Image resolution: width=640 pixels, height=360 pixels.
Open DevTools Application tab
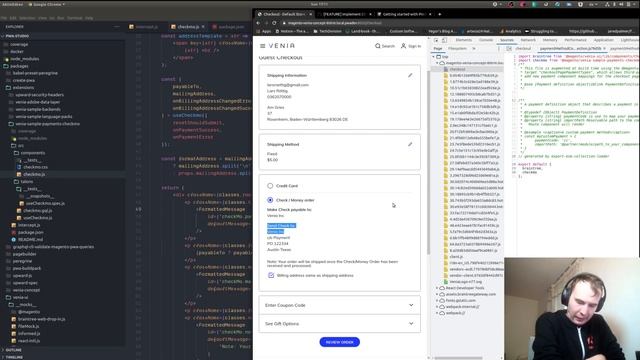[x=604, y=40]
